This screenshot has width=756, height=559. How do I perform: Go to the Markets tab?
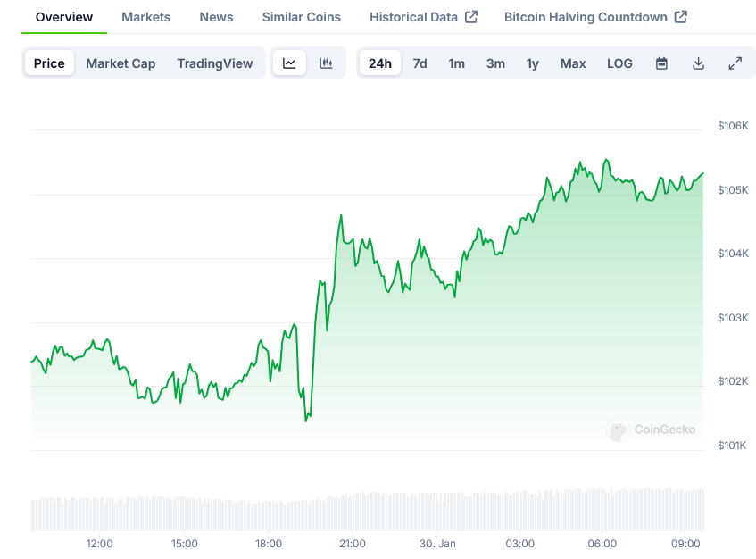[145, 17]
